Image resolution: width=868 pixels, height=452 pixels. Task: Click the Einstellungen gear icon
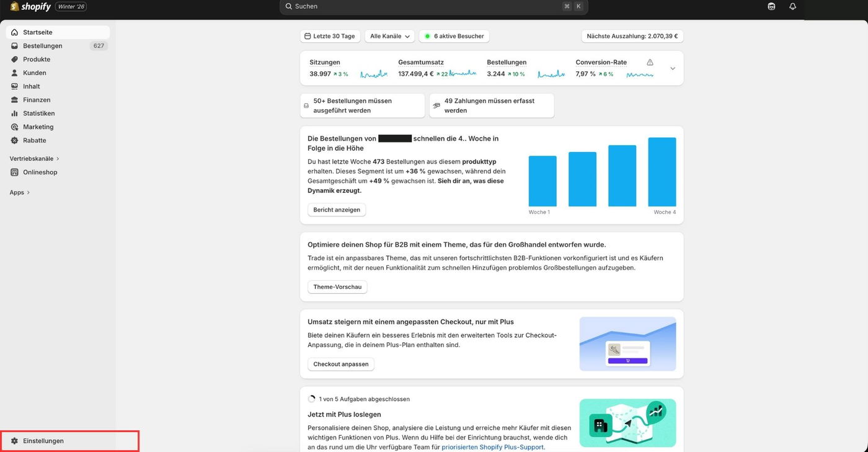pyautogui.click(x=15, y=441)
